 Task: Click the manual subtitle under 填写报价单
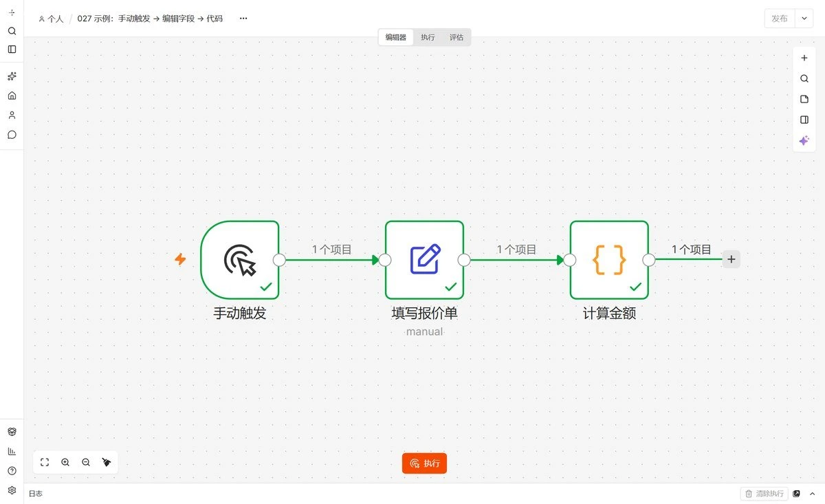pos(424,332)
